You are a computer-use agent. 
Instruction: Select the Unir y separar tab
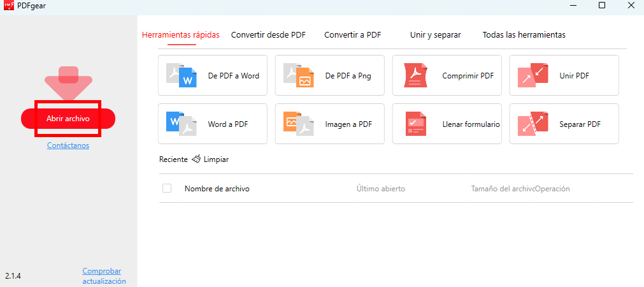(435, 35)
